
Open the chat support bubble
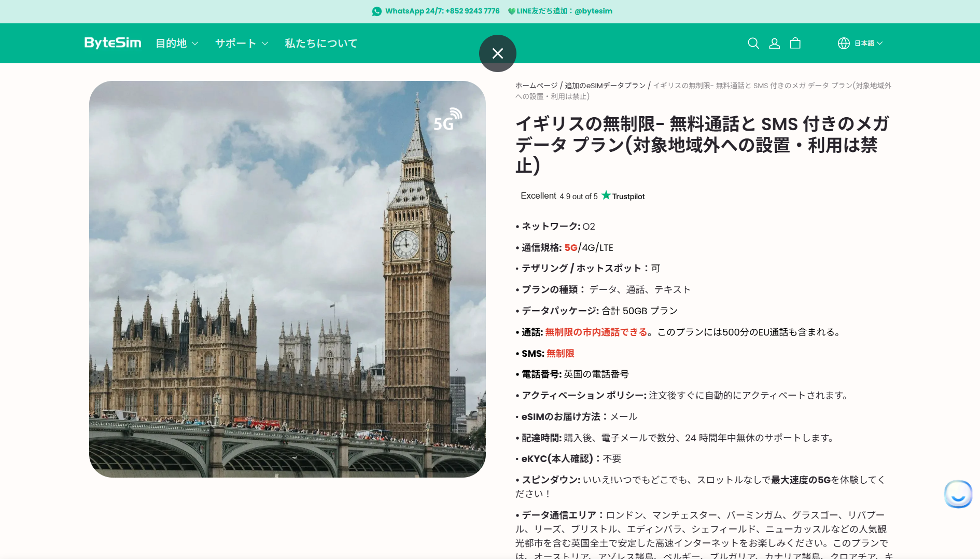958,494
